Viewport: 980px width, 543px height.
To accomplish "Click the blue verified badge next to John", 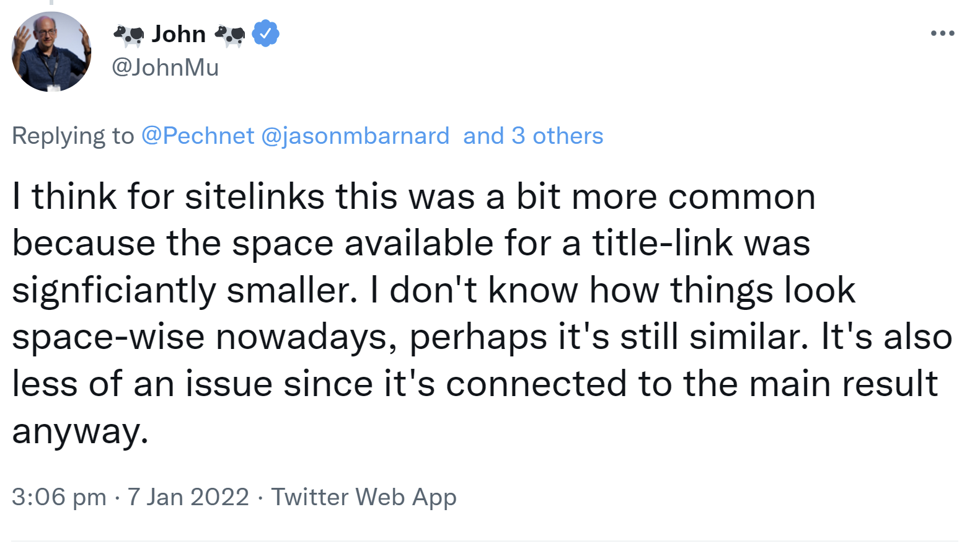I will 267,34.
